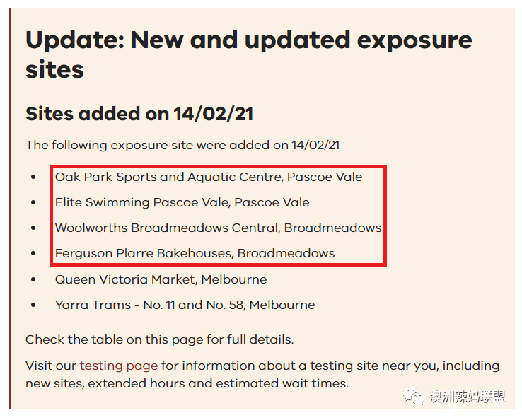Image resolution: width=522 pixels, height=420 pixels.
Task: Click the bullet beside Ferguson Plarre Bakehouses
Action: click(x=33, y=254)
